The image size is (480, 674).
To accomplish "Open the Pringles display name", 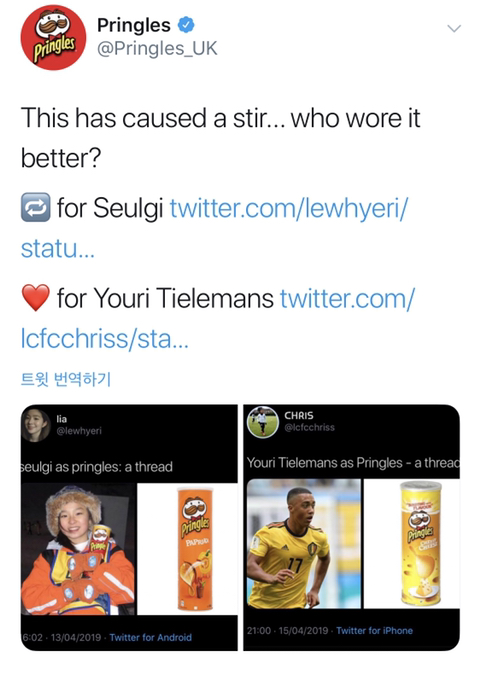I will click(134, 25).
